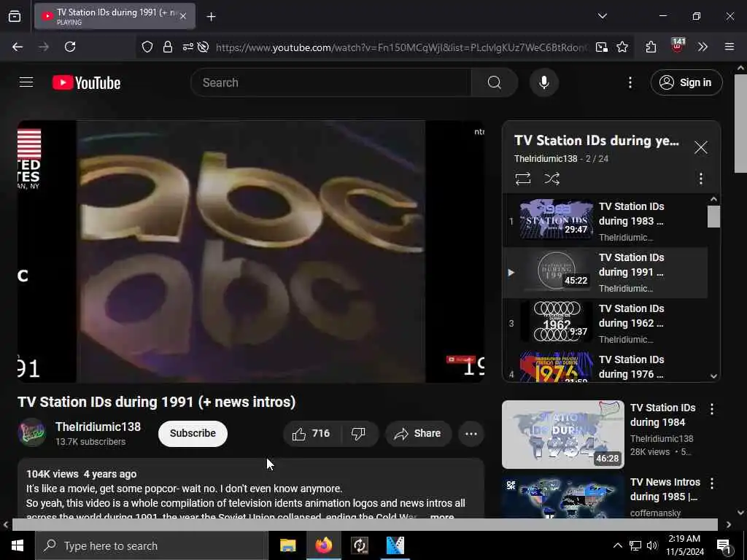The image size is (747, 560).
Task: Open the Firefox extensions puzzle icon
Action: click(x=651, y=47)
